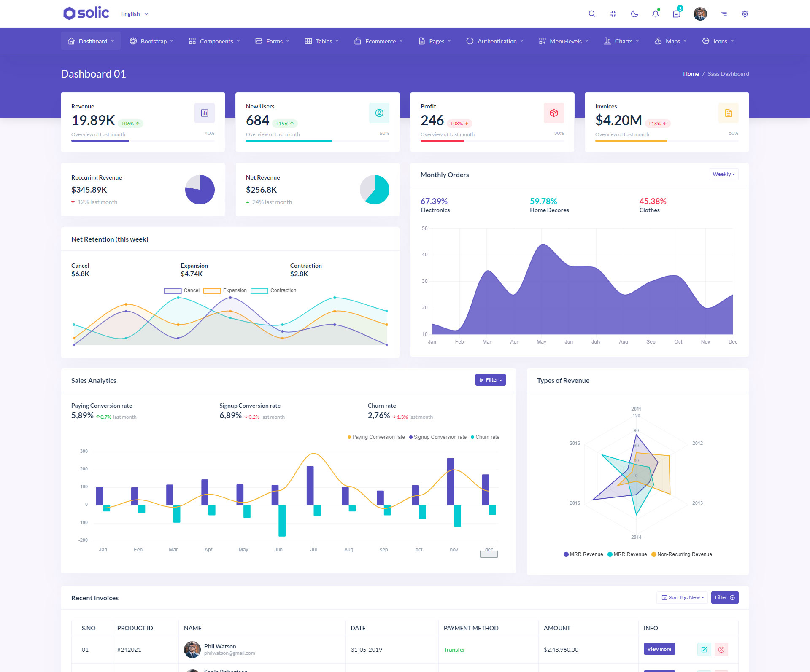The width and height of the screenshot is (810, 672).
Task: Open the messages icon with badge
Action: [677, 14]
